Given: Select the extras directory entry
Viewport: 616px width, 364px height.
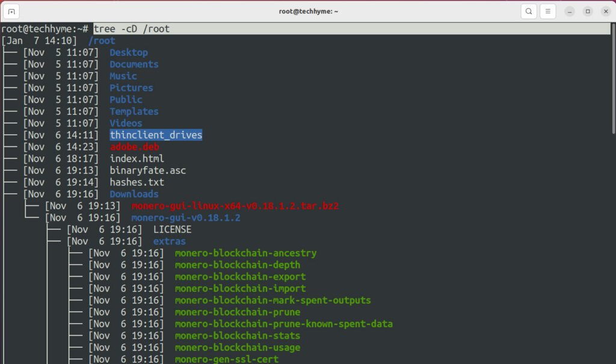Looking at the screenshot, I should pyautogui.click(x=169, y=241).
